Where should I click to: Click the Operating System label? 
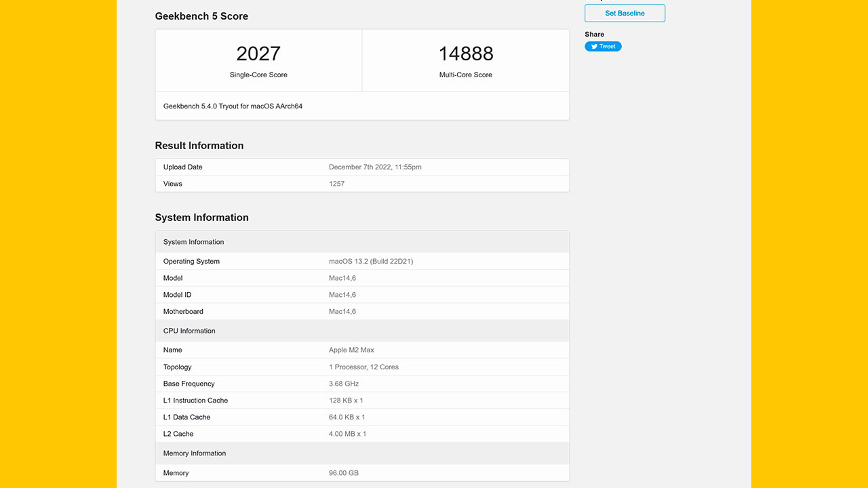tap(191, 261)
